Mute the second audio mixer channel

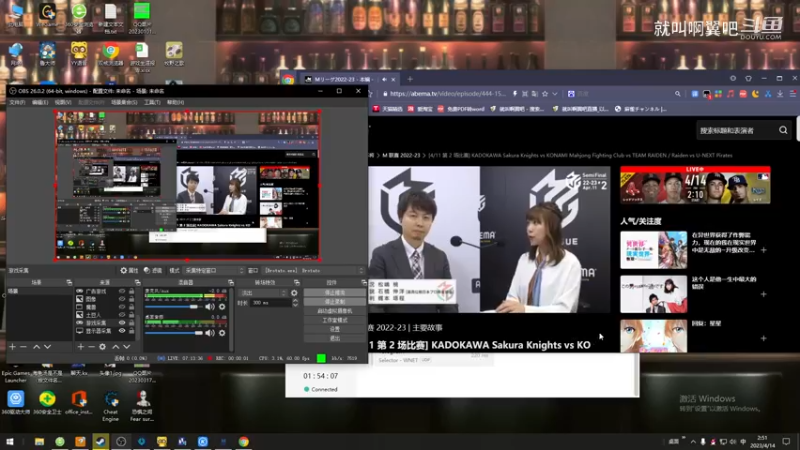(x=210, y=333)
